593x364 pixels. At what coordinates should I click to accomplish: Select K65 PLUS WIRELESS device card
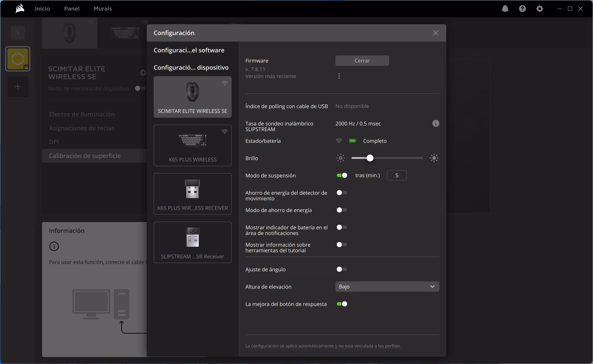[x=193, y=145]
